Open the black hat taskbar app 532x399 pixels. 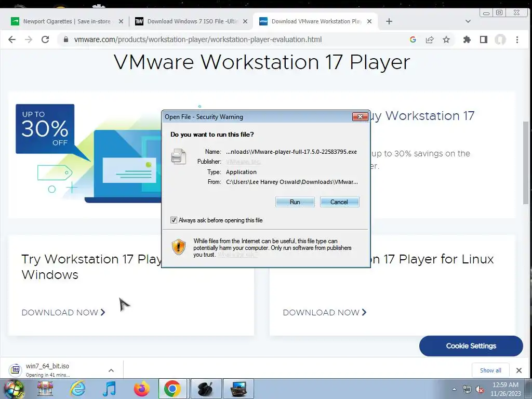[x=206, y=389]
